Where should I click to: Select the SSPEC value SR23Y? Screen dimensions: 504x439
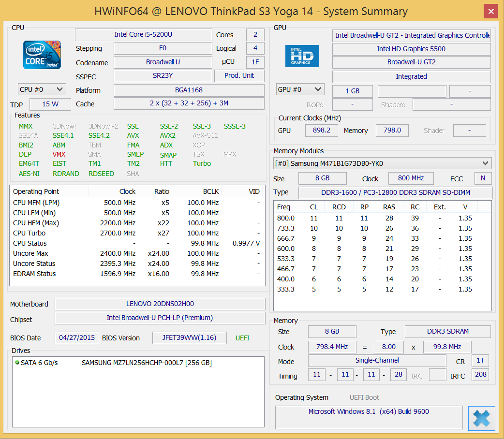[163, 75]
